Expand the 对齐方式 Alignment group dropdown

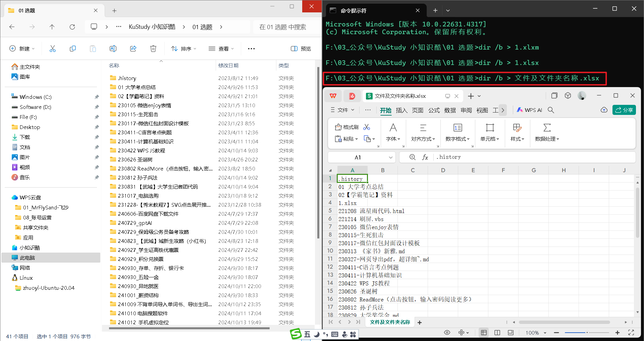tap(423, 139)
